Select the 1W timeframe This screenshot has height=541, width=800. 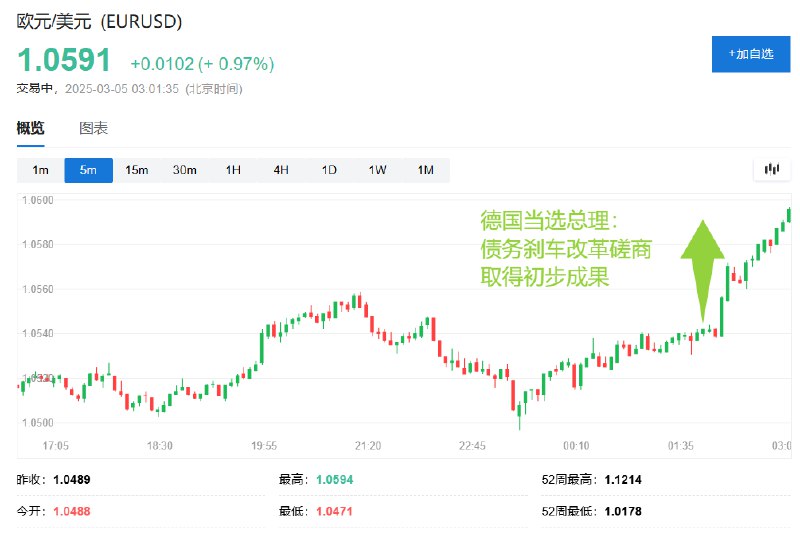tap(378, 170)
